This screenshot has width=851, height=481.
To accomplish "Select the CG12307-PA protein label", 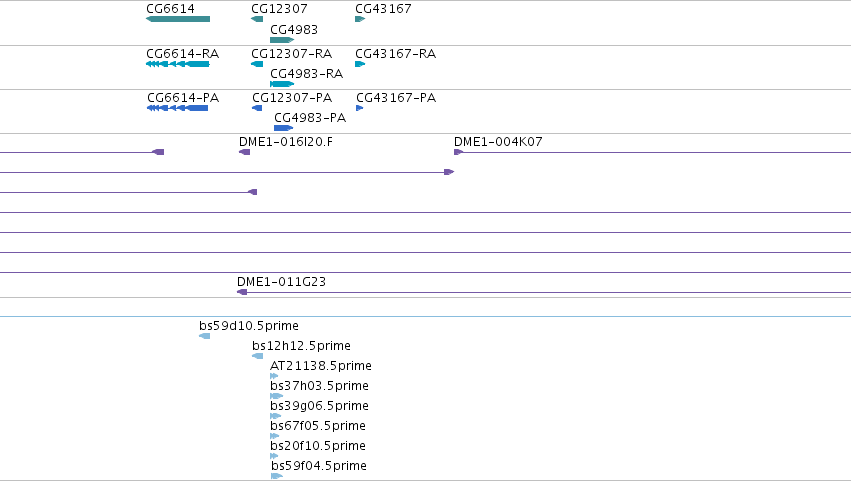I will pos(292,98).
